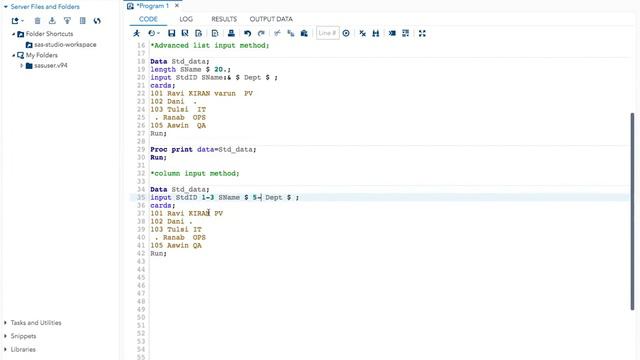Click the Maximize view icon
The height and width of the screenshot is (360, 640).
pos(422,33)
